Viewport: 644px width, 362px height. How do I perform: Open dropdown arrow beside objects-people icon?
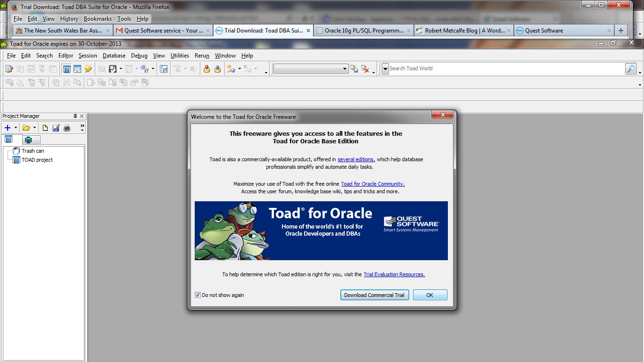coord(153,69)
